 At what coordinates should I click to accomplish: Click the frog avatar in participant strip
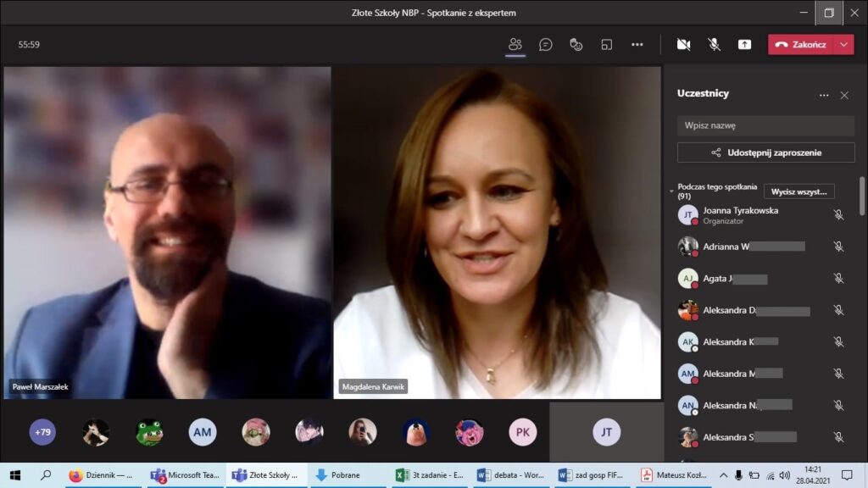click(x=149, y=432)
